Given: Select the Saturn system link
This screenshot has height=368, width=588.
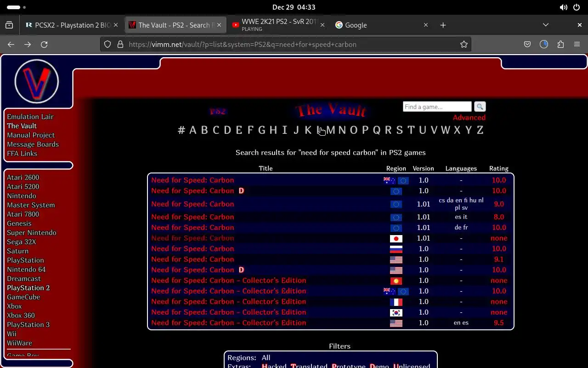Looking at the screenshot, I should click(17, 251).
